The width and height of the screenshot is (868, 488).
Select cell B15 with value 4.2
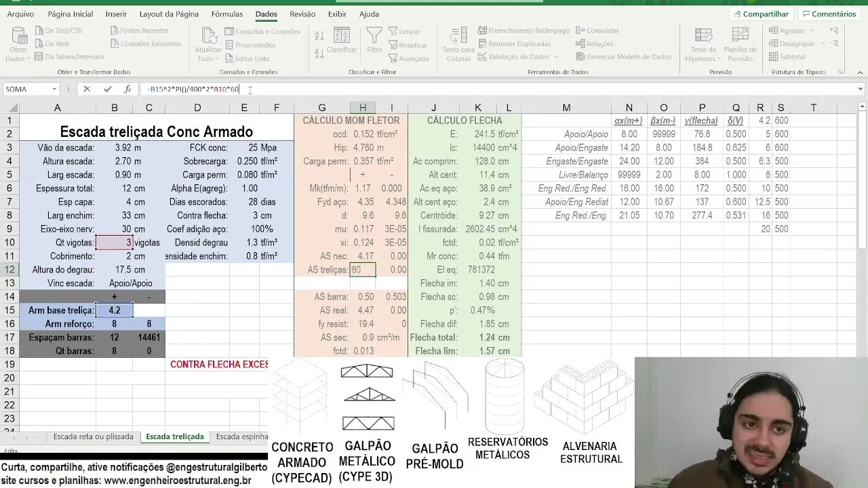pos(114,310)
